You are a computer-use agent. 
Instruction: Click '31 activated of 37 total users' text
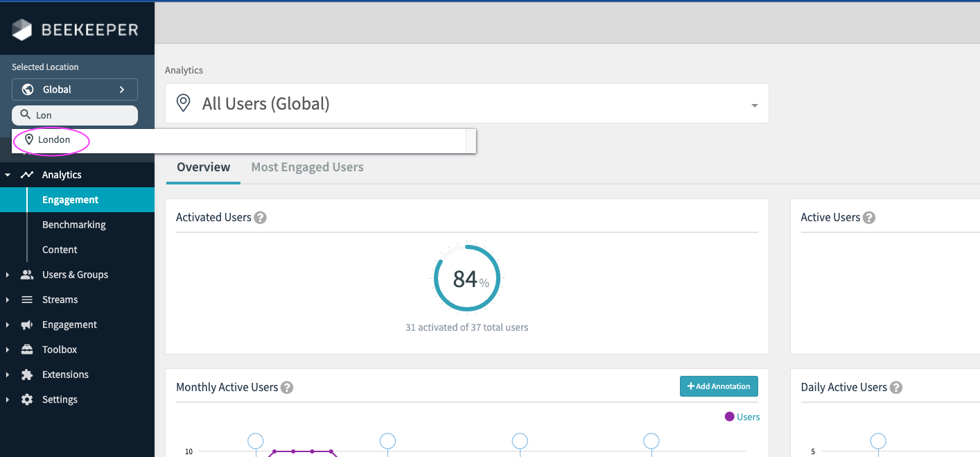click(466, 327)
